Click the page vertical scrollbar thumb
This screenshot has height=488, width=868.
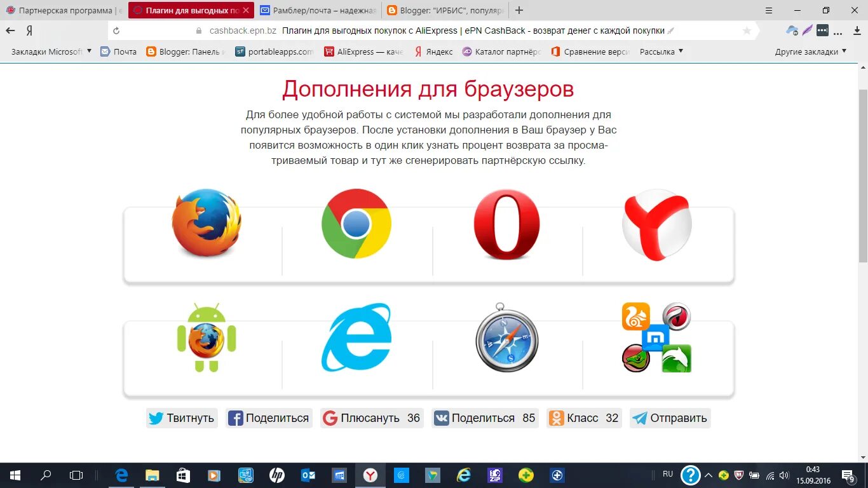coord(862,176)
